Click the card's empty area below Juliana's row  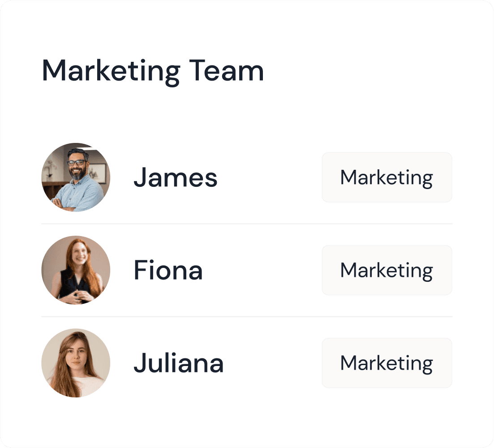coord(247,422)
